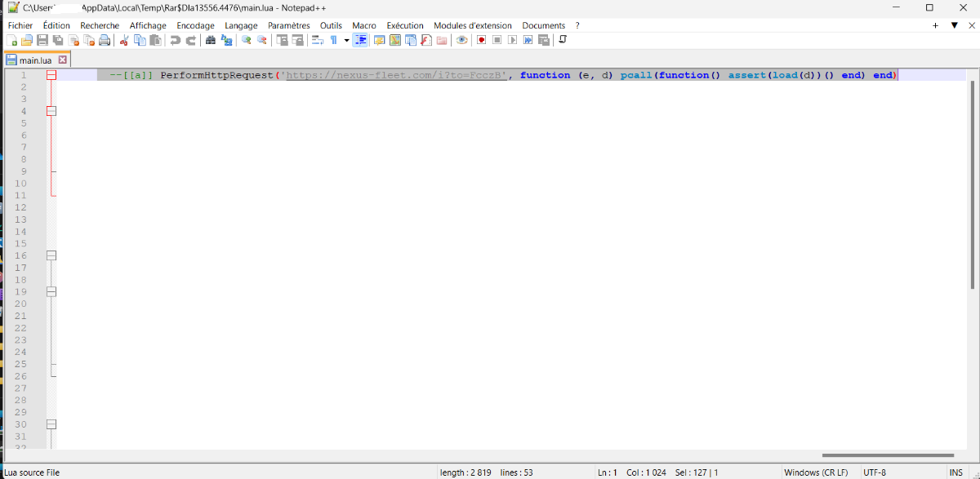Undo using the toolbar Undo arrow
This screenshot has height=479, width=980.
176,40
